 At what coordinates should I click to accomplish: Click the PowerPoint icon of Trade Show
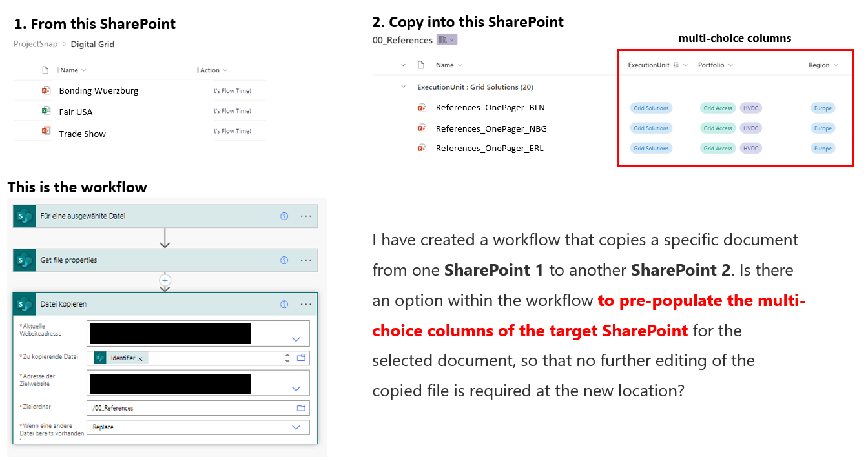tap(46, 130)
